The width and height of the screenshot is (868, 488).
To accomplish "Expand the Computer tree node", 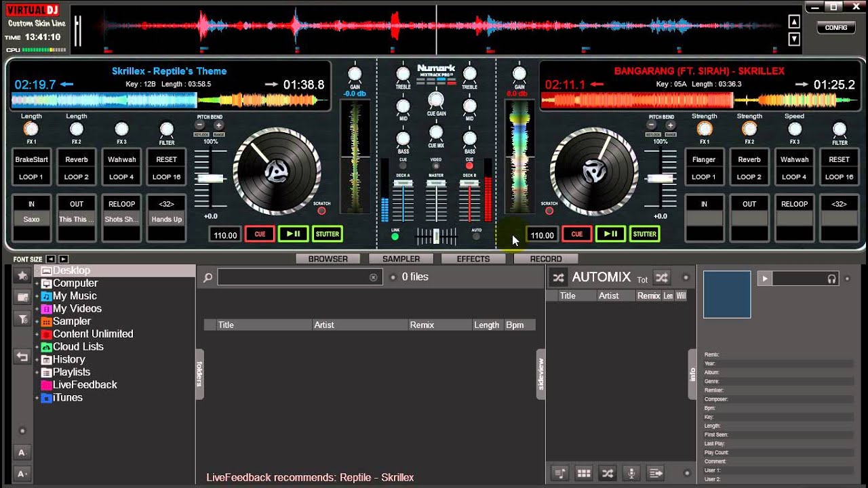I will [37, 284].
